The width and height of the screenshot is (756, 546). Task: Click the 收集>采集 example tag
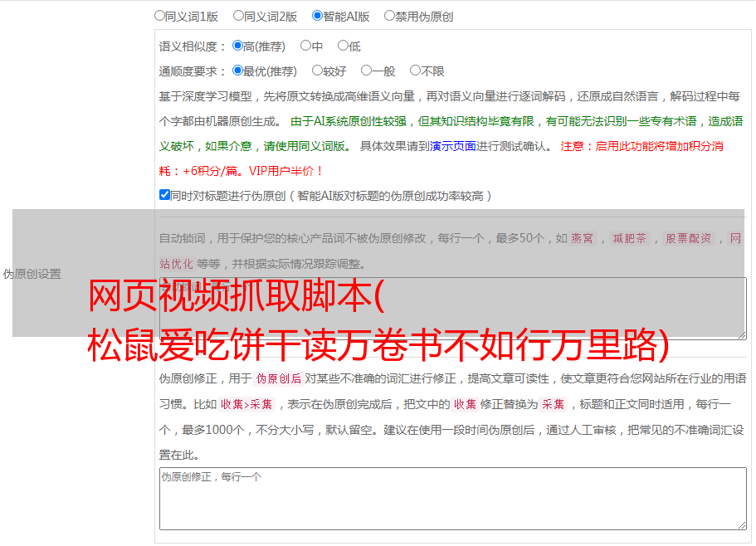(246, 405)
